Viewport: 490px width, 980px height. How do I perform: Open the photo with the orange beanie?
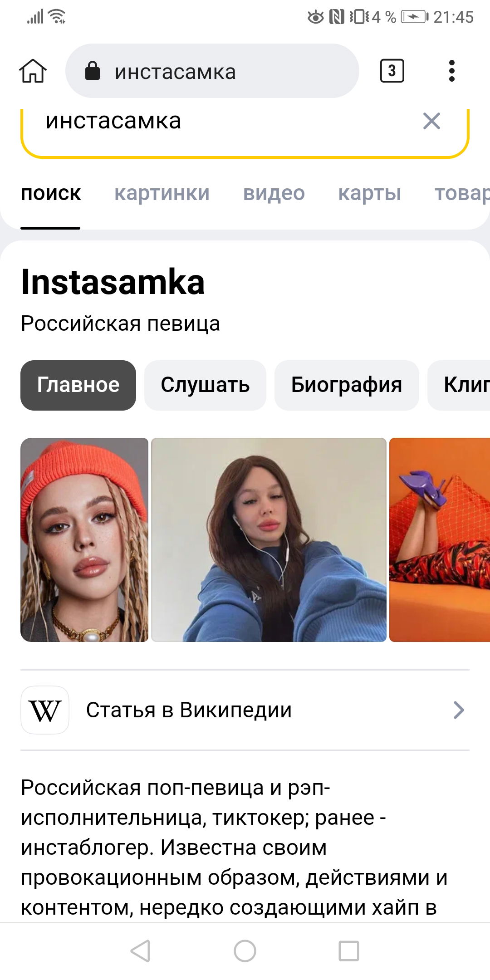(x=84, y=540)
